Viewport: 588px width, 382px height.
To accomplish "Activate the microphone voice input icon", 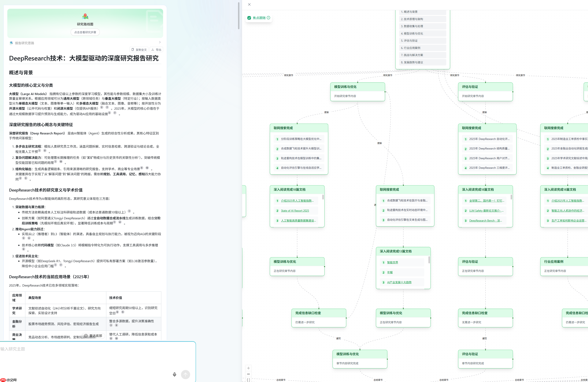I will click(174, 374).
